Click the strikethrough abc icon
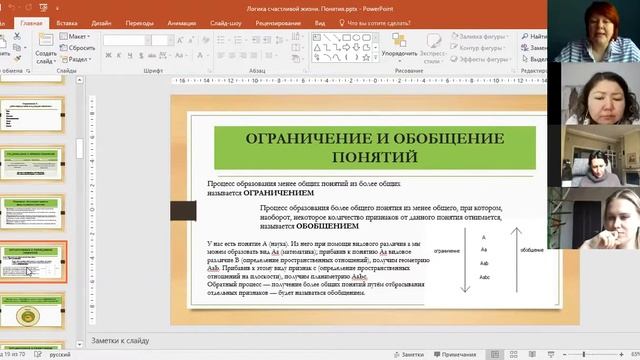The width and height of the screenshot is (640, 360). pos(152,55)
